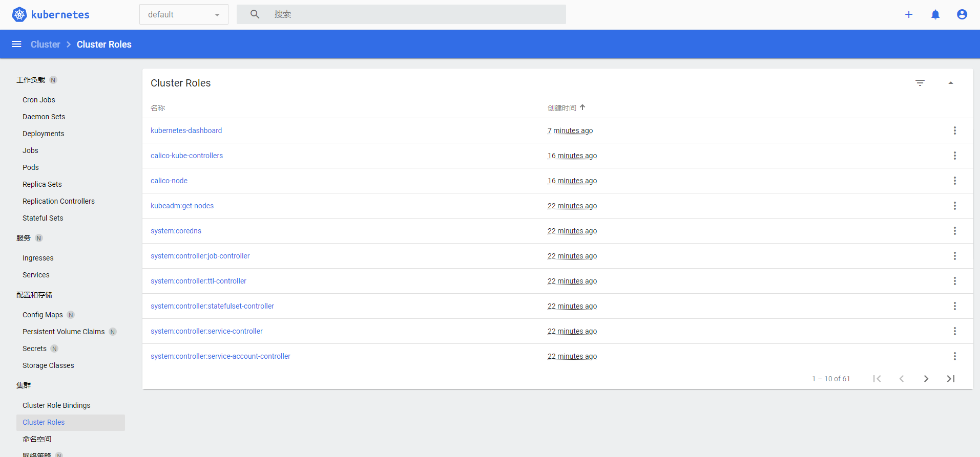Screen dimensions: 980x457
Task: Open system:controller:service-account-controller role
Action: pos(221,356)
